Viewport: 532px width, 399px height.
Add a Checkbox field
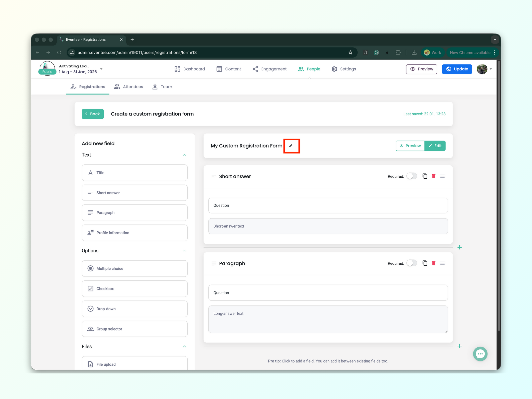(x=135, y=289)
